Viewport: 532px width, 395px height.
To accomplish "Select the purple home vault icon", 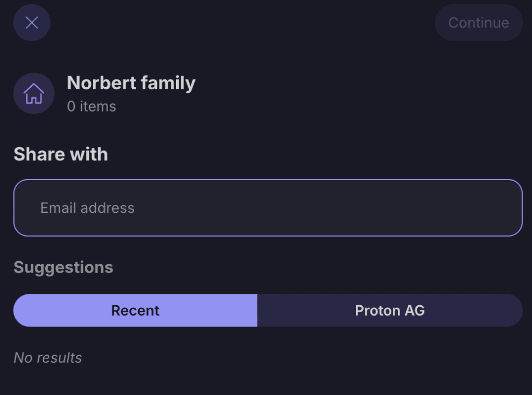I will pos(34,93).
